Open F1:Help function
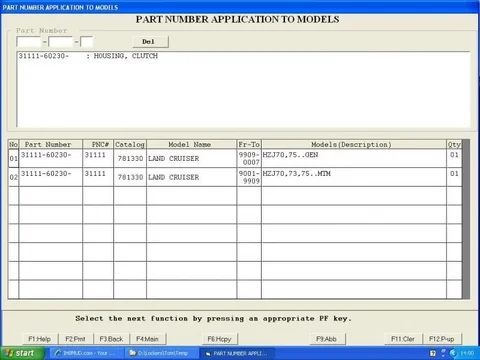 tap(40, 339)
